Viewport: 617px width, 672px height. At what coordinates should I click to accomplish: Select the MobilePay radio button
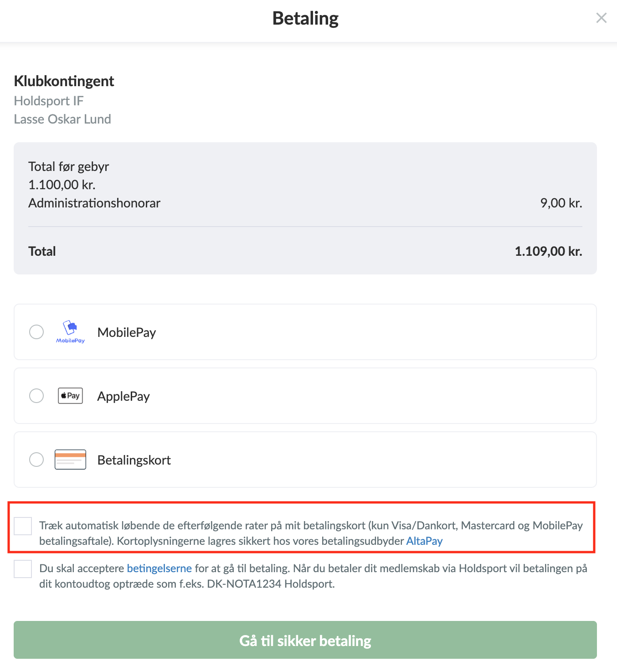tap(36, 332)
